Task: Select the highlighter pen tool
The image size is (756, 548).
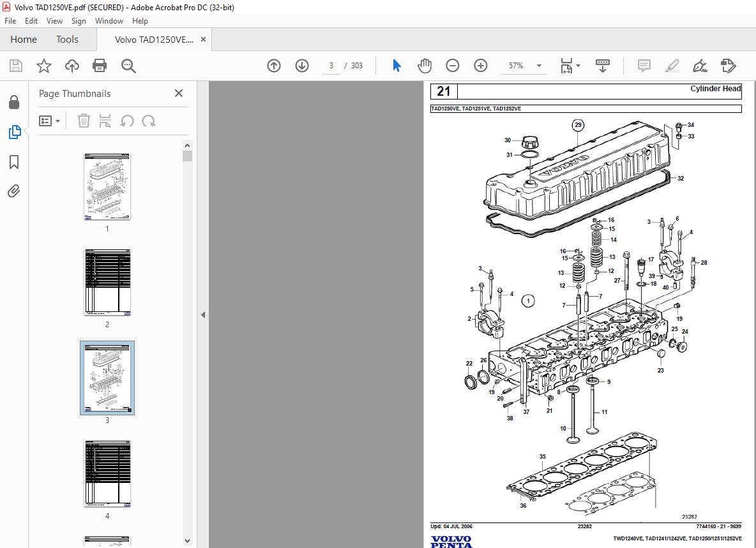Action: (672, 66)
